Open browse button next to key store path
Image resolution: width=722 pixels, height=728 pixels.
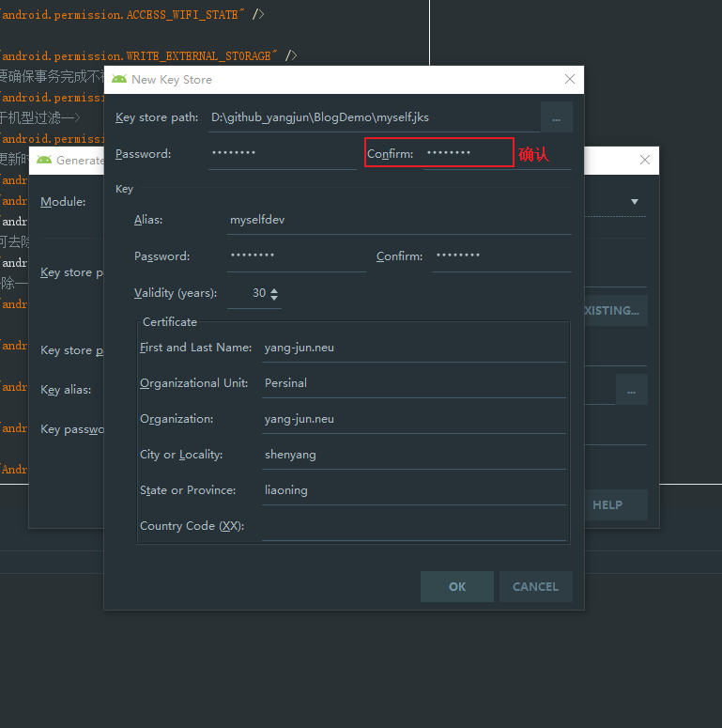click(x=557, y=117)
